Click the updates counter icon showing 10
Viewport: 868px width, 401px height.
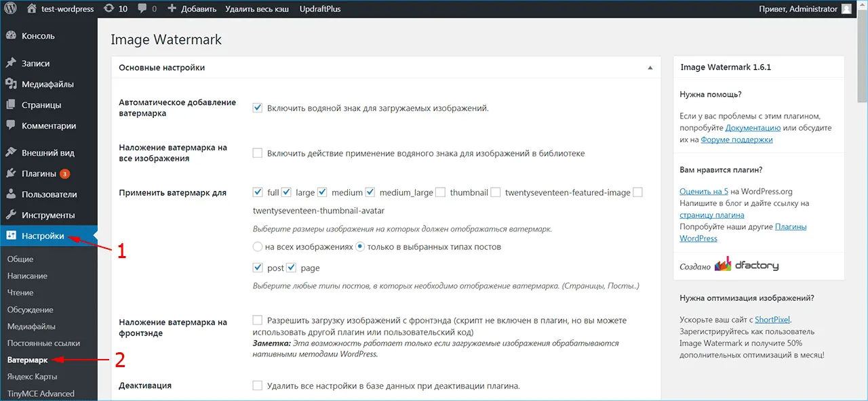click(x=109, y=9)
